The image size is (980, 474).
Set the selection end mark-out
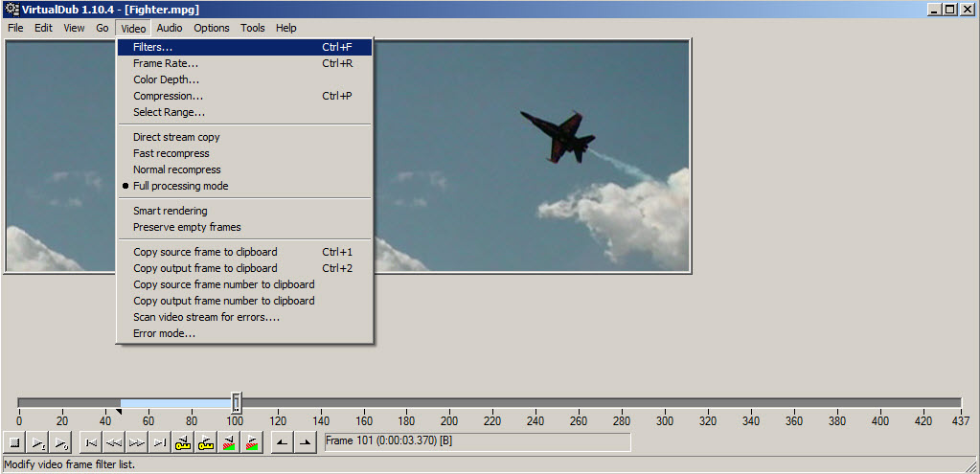click(305, 442)
